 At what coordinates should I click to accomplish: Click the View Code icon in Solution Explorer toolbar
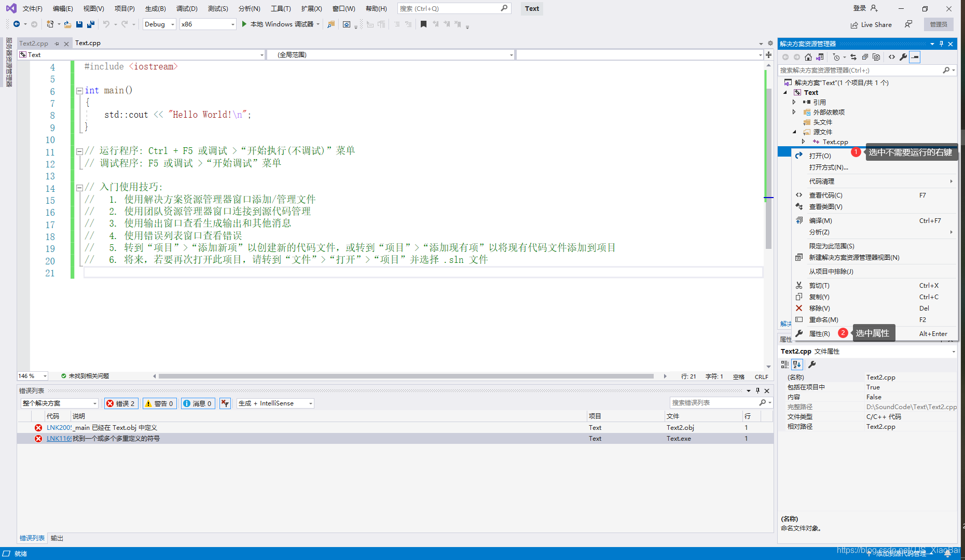click(892, 57)
